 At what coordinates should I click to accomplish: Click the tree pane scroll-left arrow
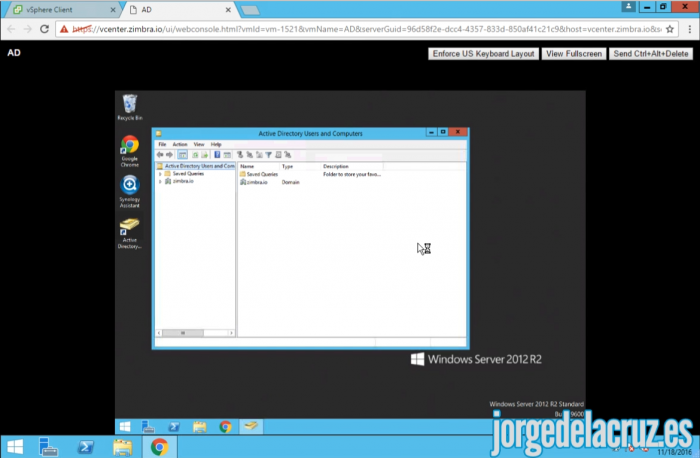tap(159, 333)
